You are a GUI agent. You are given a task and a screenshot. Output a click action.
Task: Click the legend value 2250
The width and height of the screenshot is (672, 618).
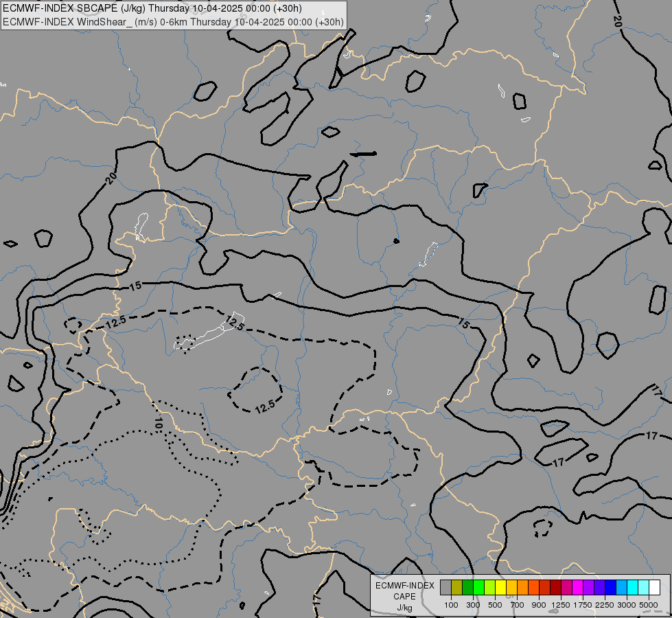604,605
